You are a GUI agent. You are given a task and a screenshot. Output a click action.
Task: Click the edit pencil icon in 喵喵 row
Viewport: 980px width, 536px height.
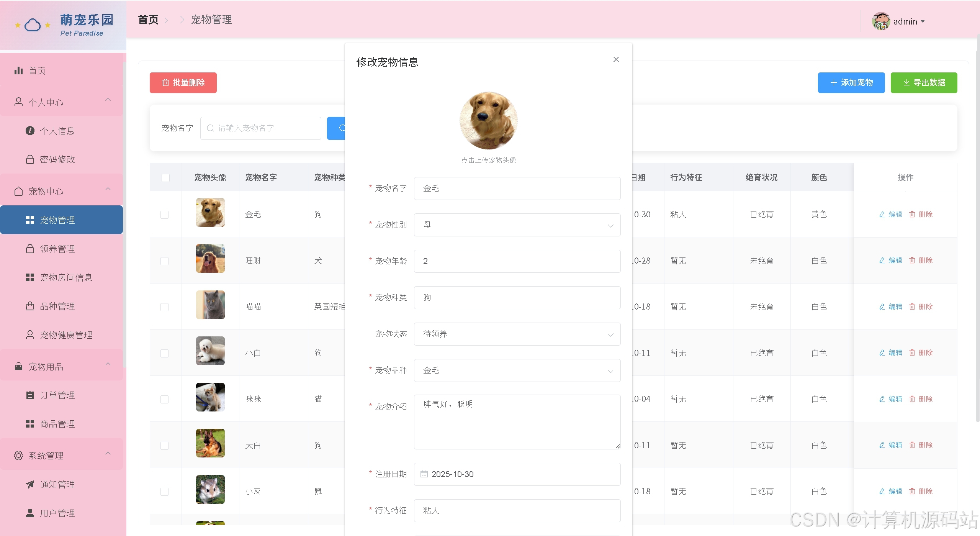pyautogui.click(x=882, y=307)
